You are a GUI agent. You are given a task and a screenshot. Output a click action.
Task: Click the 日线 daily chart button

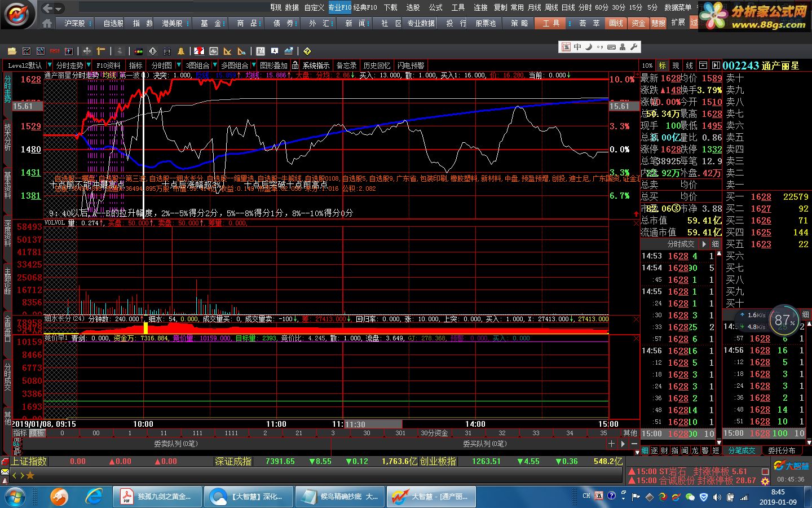coord(568,7)
